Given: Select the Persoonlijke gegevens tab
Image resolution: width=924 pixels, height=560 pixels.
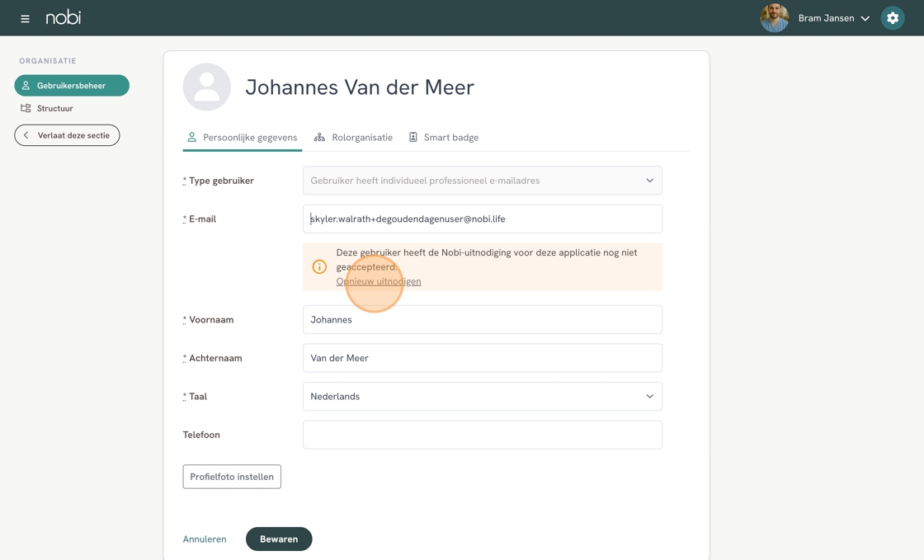Looking at the screenshot, I should pyautogui.click(x=242, y=138).
